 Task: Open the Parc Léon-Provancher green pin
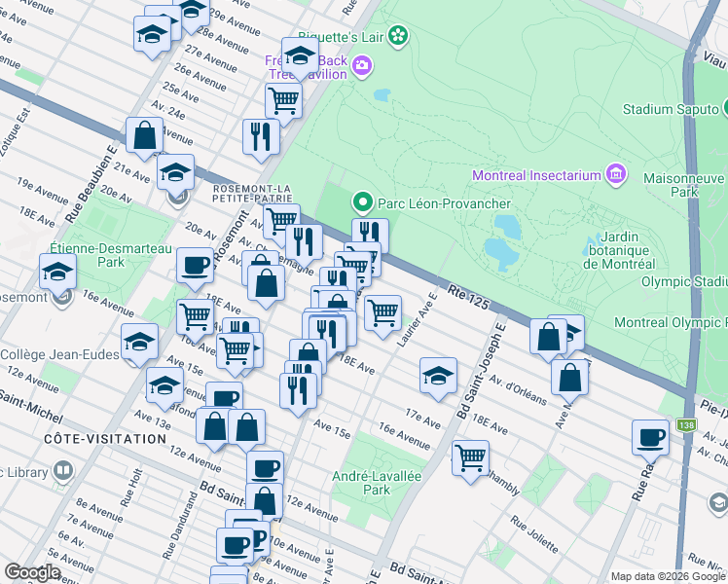[x=363, y=202]
